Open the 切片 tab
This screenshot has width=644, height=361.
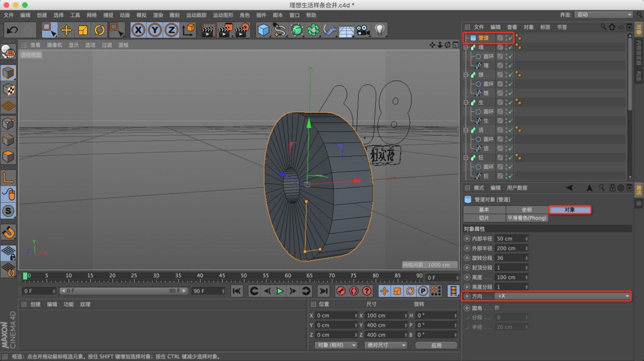pyautogui.click(x=484, y=218)
